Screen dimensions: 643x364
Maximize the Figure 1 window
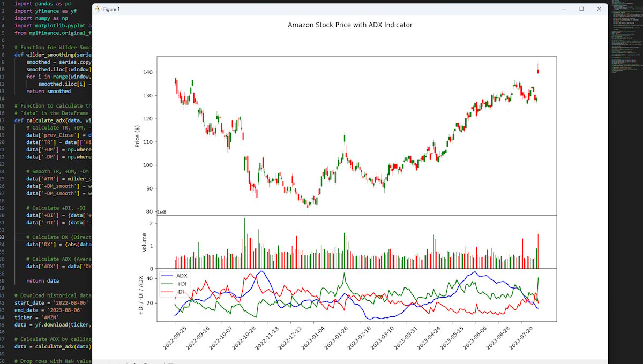[582, 9]
